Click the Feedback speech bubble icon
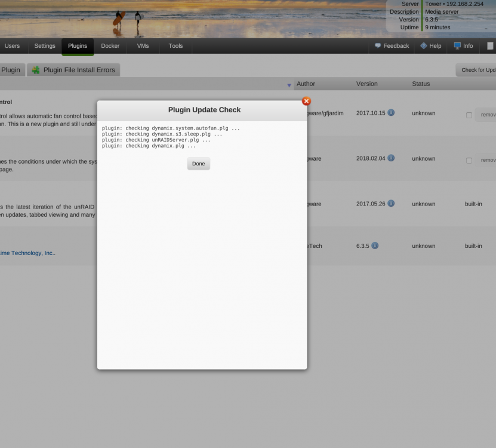The width and height of the screenshot is (496, 448). 378,45
